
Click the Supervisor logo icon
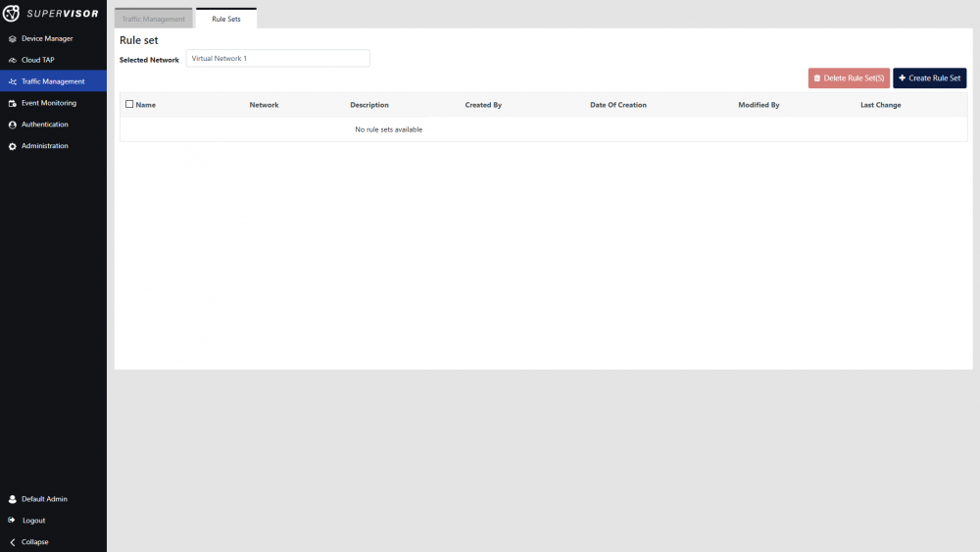pyautogui.click(x=13, y=13)
